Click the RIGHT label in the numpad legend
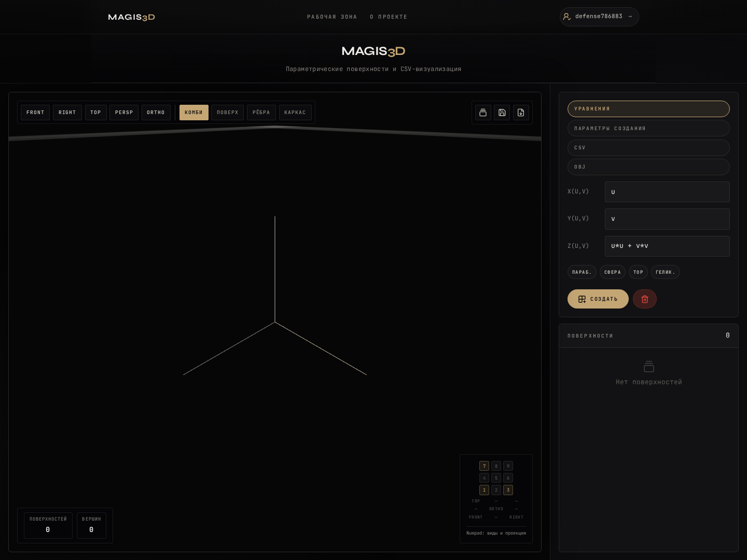The width and height of the screenshot is (747, 560). pyautogui.click(x=516, y=517)
